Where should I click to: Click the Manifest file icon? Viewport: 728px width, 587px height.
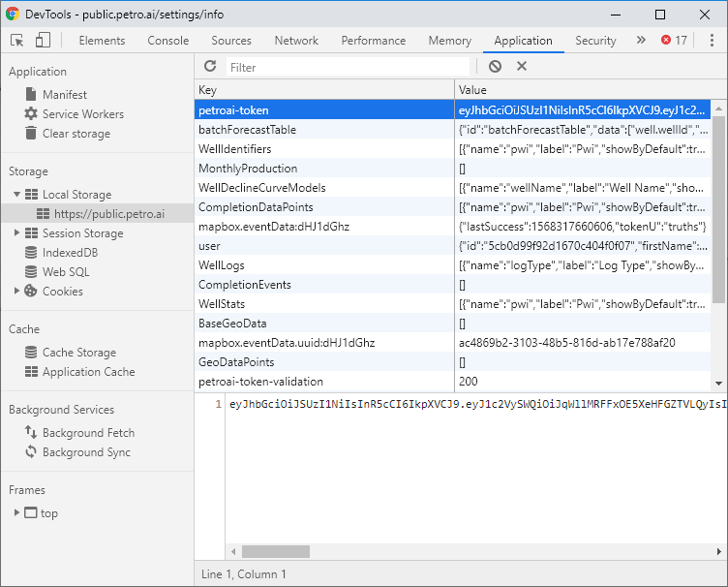pyautogui.click(x=31, y=94)
